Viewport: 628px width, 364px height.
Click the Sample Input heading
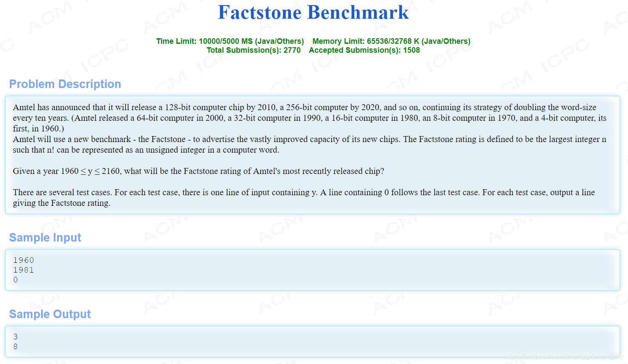coord(45,238)
